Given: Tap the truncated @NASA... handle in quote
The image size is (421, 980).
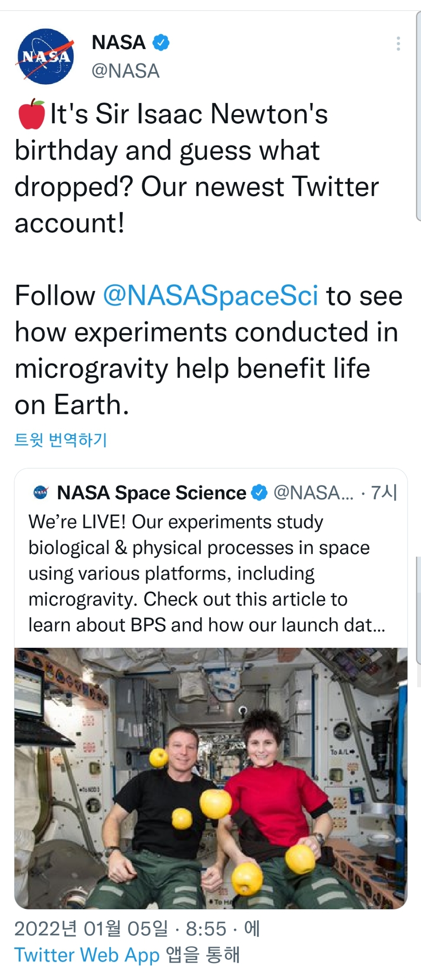Looking at the screenshot, I should click(313, 493).
